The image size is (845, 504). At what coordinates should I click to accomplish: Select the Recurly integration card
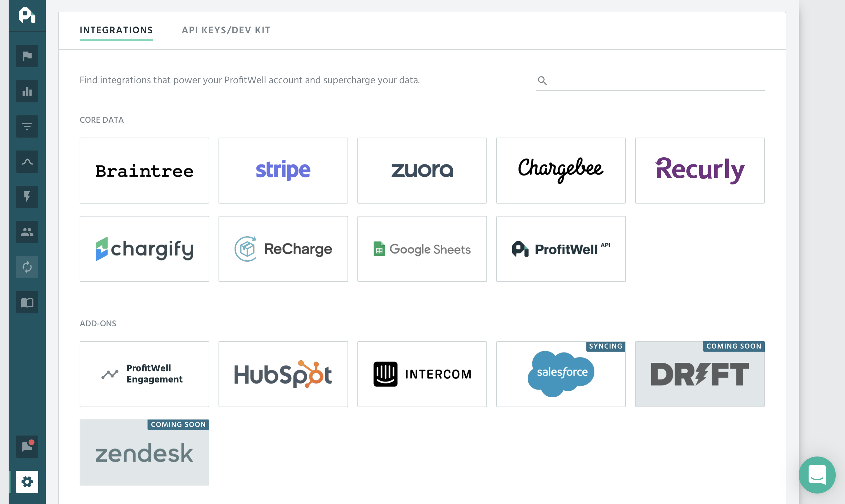(x=700, y=171)
